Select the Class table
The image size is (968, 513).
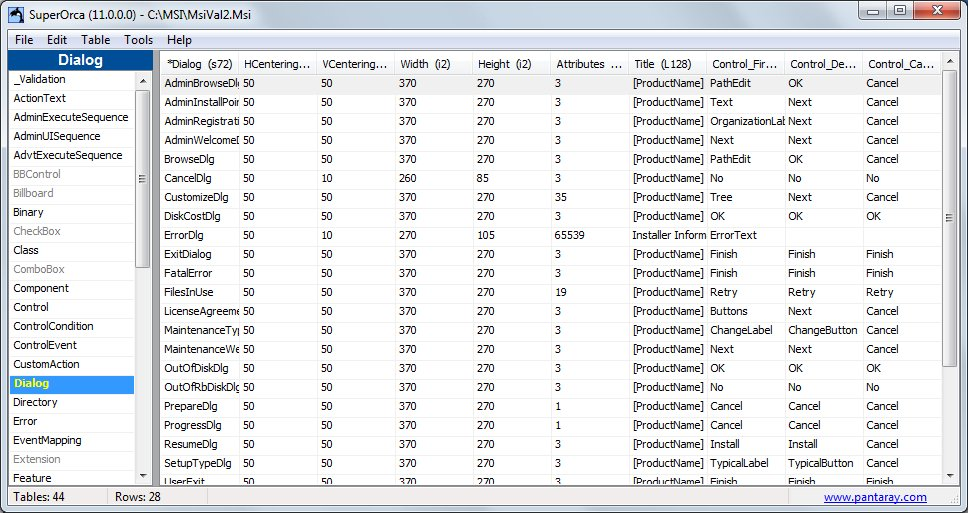[72, 251]
